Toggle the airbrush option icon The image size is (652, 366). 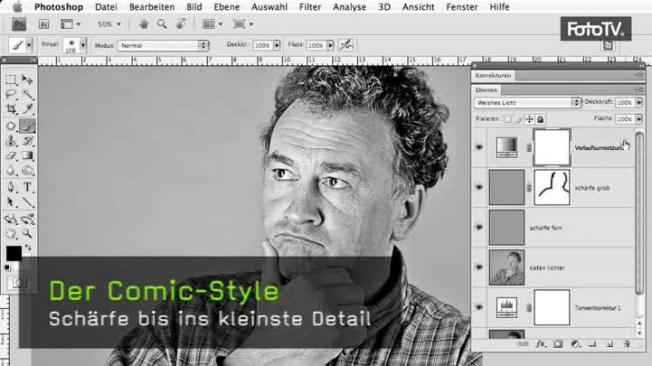(x=346, y=45)
